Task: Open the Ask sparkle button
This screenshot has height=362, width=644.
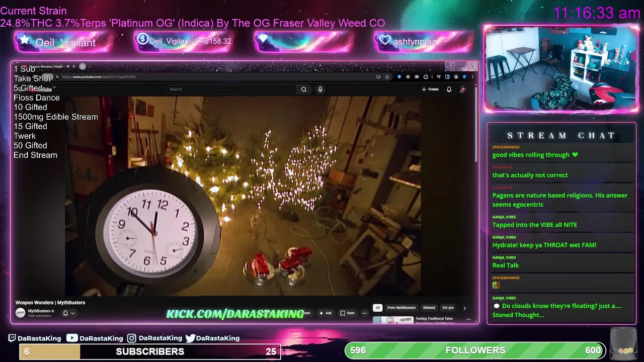Action: [x=326, y=313]
